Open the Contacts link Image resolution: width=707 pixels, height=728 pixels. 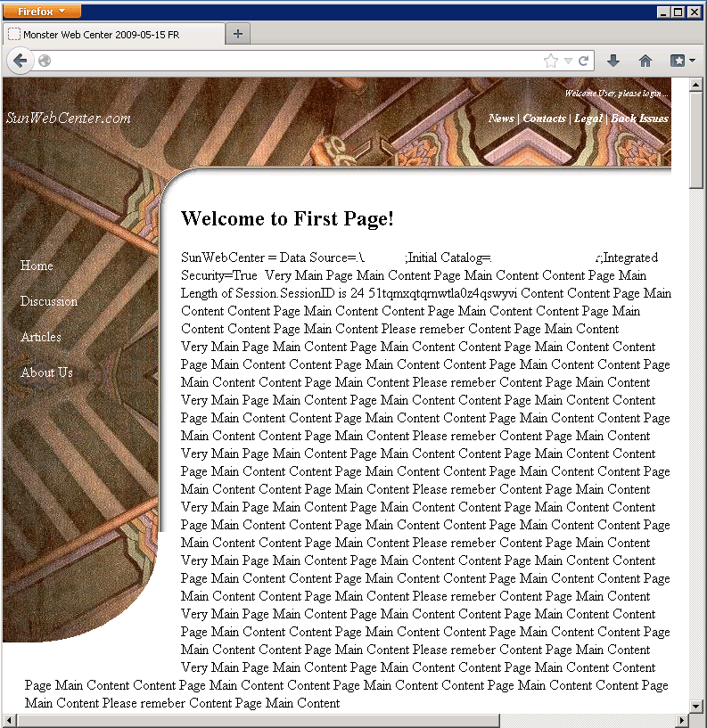(544, 119)
